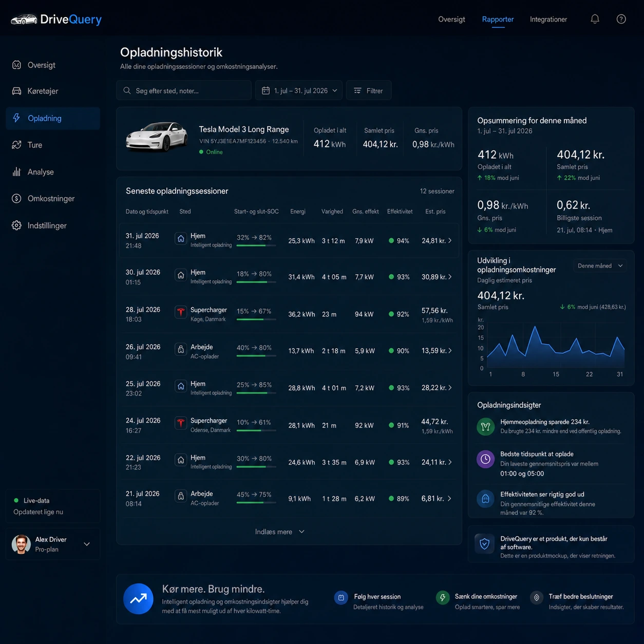Click the DriveQuery car logo
Image resolution: width=644 pixels, height=644 pixels.
click(x=24, y=20)
